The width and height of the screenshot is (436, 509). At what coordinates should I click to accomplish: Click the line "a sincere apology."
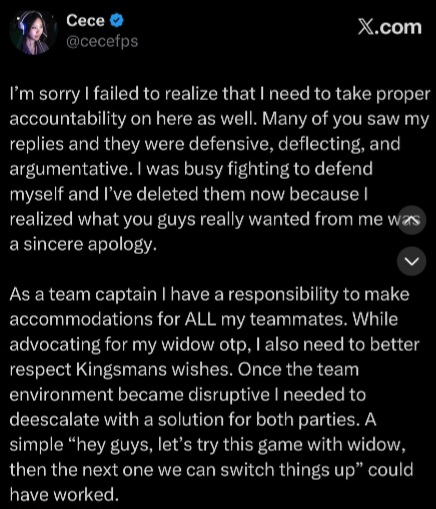tap(83, 245)
